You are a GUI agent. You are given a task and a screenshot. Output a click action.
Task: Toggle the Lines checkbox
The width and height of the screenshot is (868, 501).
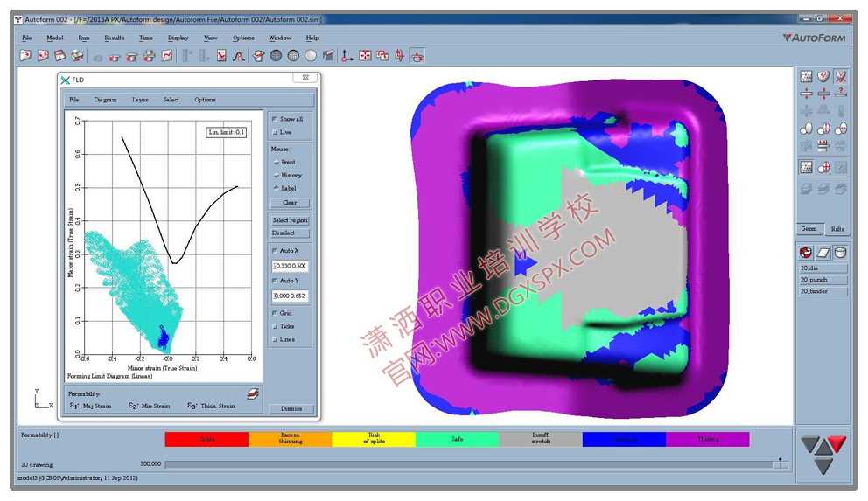pyautogui.click(x=275, y=339)
